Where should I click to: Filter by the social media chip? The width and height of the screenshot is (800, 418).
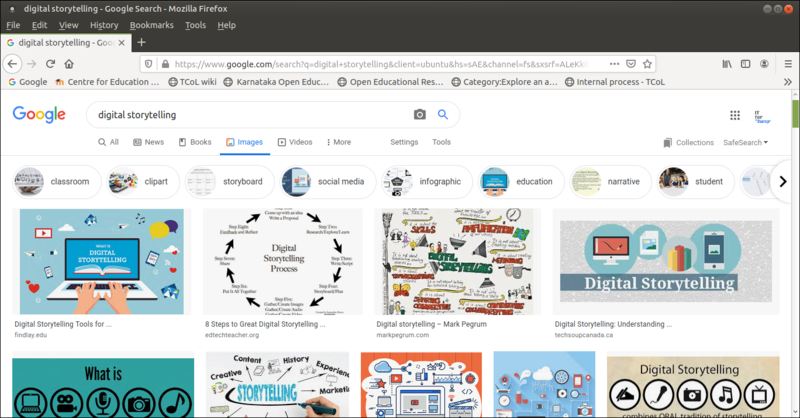tap(328, 181)
